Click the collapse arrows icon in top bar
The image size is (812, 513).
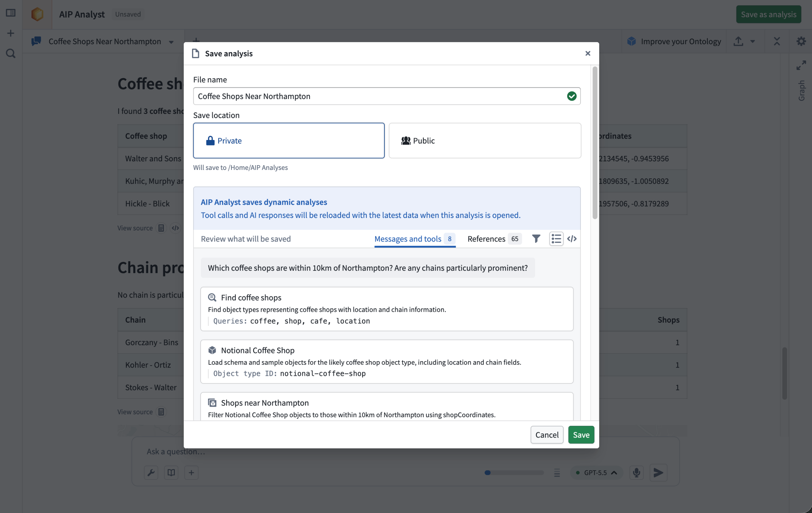click(777, 41)
